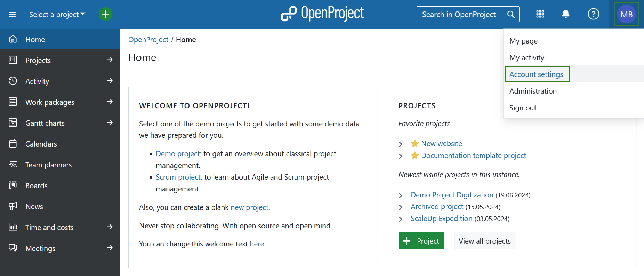Open the Select a project dropdown
Viewport: 644px width, 276px height.
pyautogui.click(x=57, y=14)
